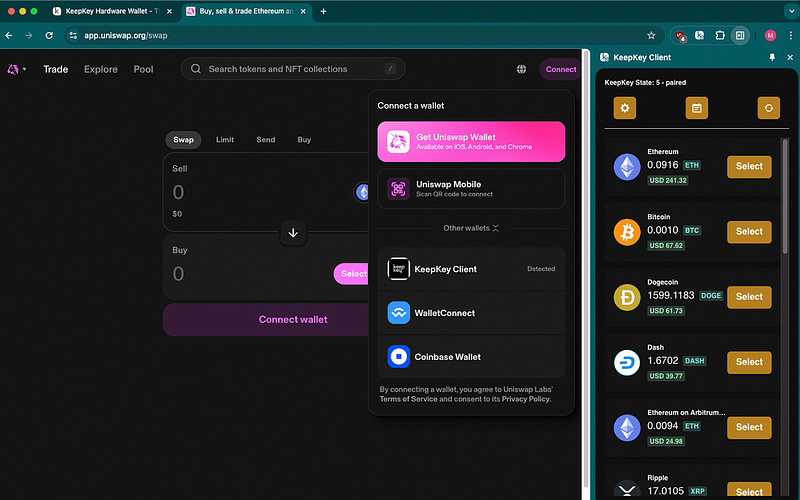Open the Chrome extensions puzzle icon
The image size is (800, 500).
tap(719, 35)
